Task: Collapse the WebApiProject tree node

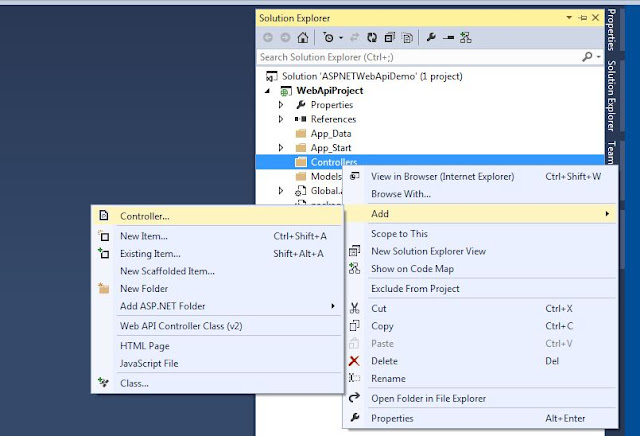Action: pyautogui.click(x=267, y=91)
